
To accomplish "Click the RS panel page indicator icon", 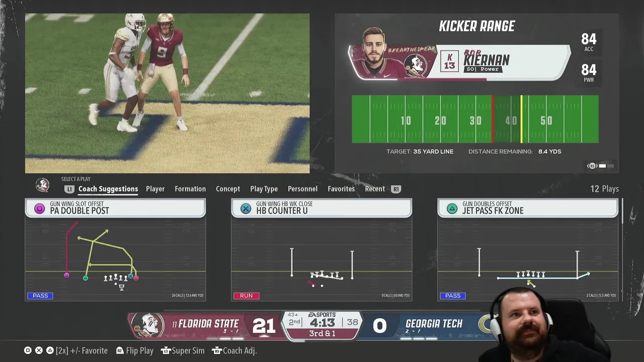I will click(592, 166).
